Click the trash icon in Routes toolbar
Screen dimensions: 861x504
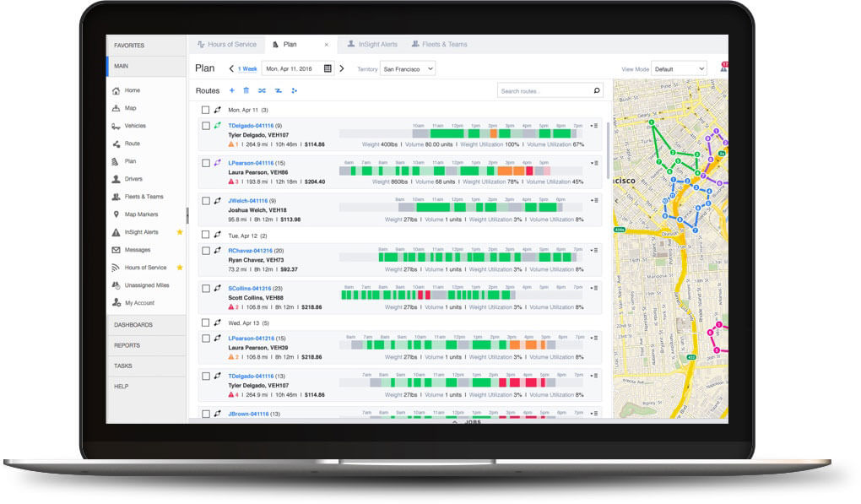click(246, 90)
